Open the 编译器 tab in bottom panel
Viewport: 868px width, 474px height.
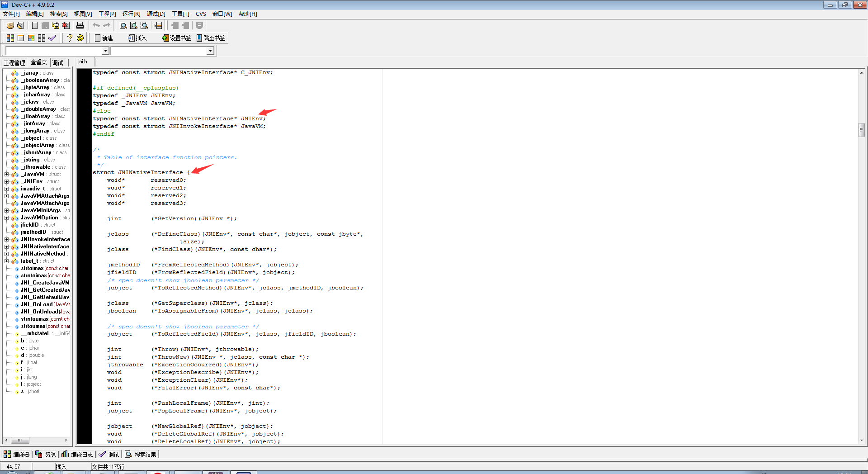coord(17,455)
